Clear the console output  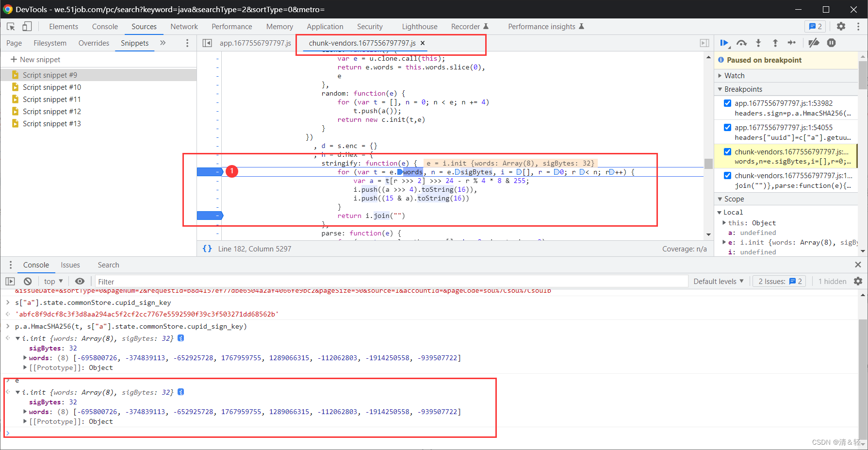pyautogui.click(x=28, y=282)
